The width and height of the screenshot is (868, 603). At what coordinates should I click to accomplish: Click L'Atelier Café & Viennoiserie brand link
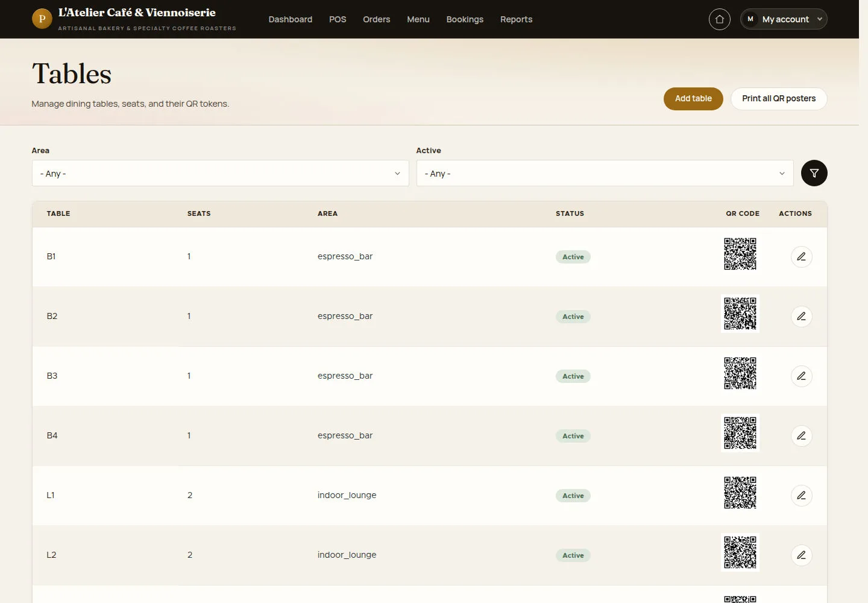coord(137,13)
